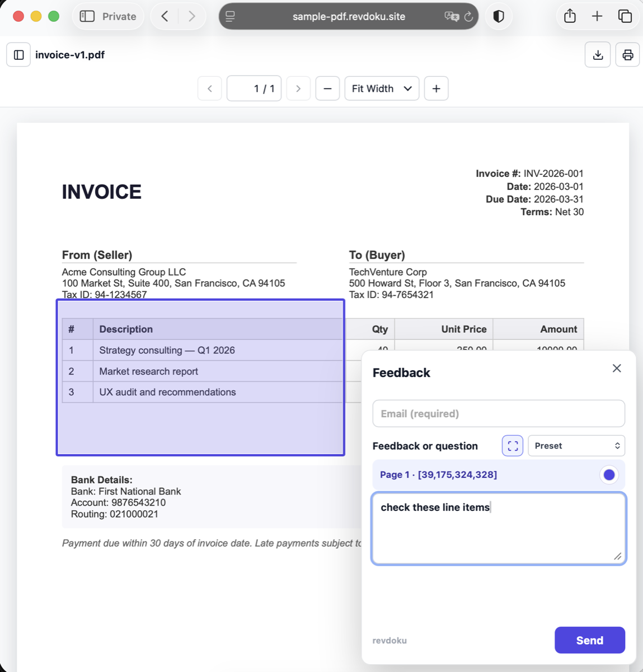This screenshot has height=672, width=643.
Task: Click 'Bank: First National Bank' text
Action: (126, 492)
